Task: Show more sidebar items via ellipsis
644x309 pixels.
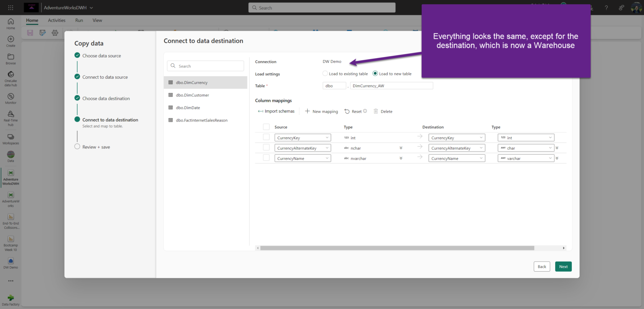Action: pos(10,281)
